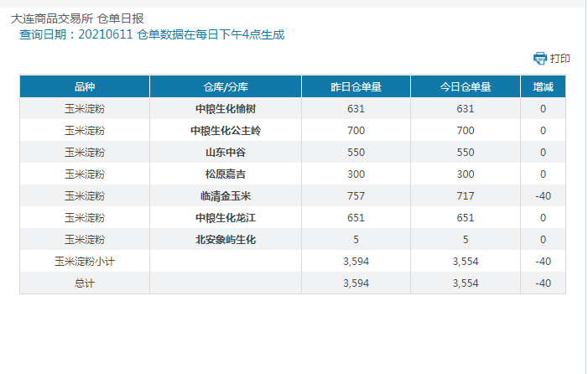The height and width of the screenshot is (374, 588).
Task: Click the 查询日期:20210611 line
Action: [x=152, y=34]
